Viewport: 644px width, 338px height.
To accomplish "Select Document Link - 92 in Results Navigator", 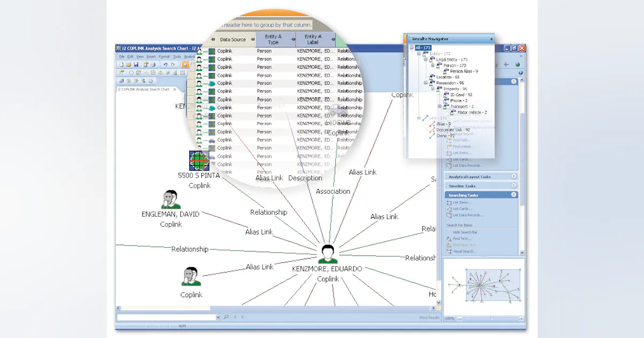I will click(x=453, y=130).
